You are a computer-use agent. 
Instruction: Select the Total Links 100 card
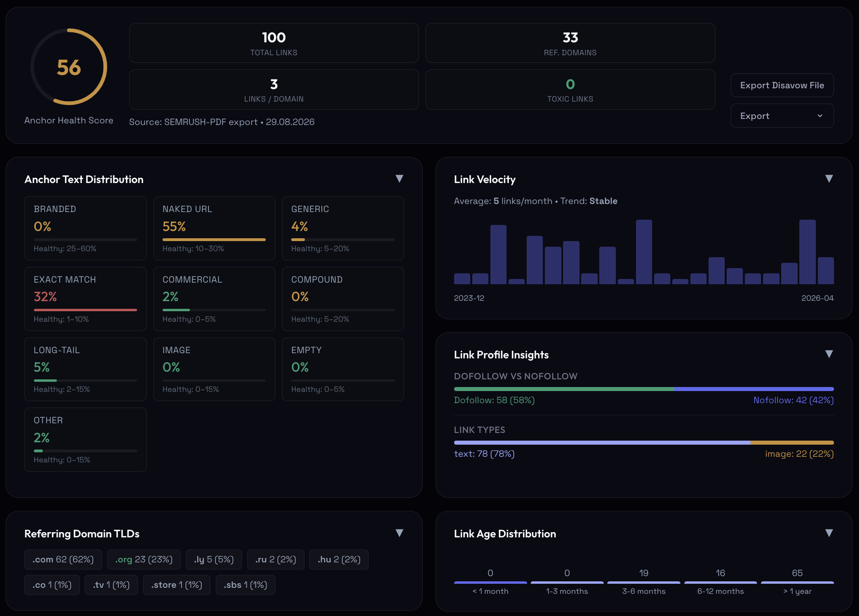click(274, 43)
